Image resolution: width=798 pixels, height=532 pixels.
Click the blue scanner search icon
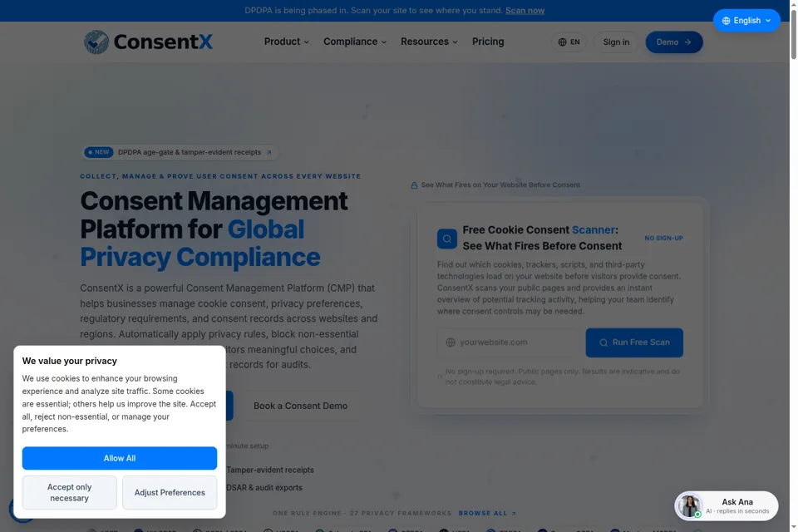click(x=447, y=239)
